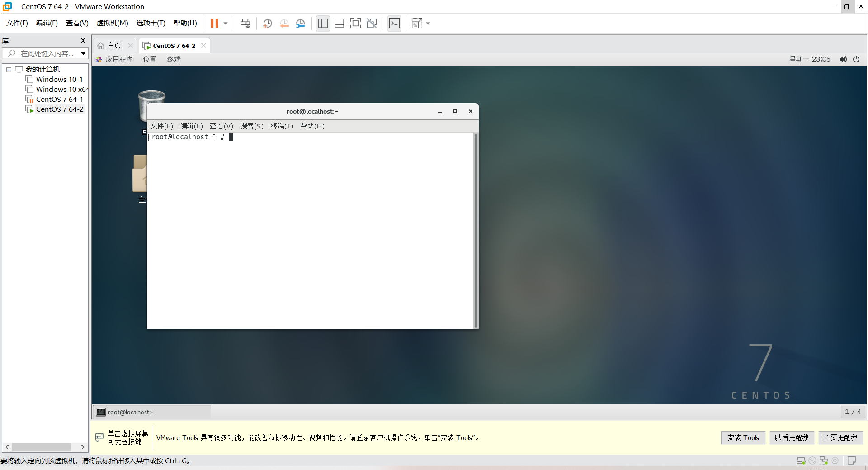
Task: Click inside the terminal text area
Action: [310, 230]
